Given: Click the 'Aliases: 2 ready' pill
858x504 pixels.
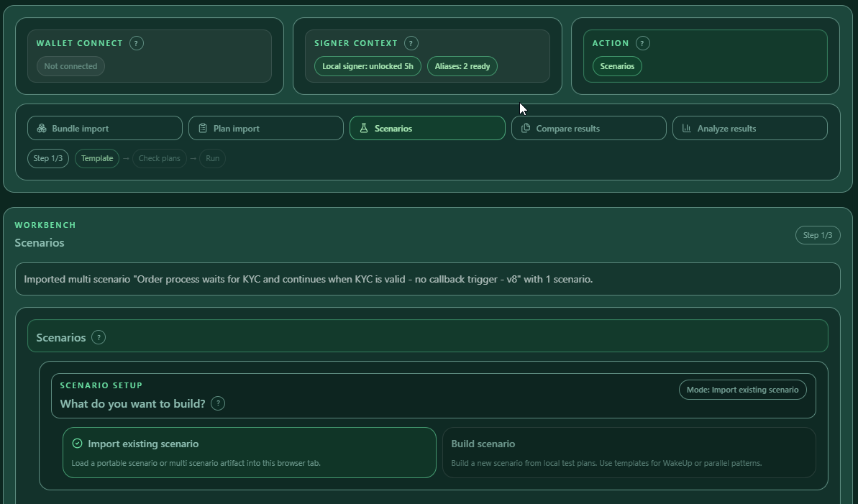Looking at the screenshot, I should tap(462, 66).
